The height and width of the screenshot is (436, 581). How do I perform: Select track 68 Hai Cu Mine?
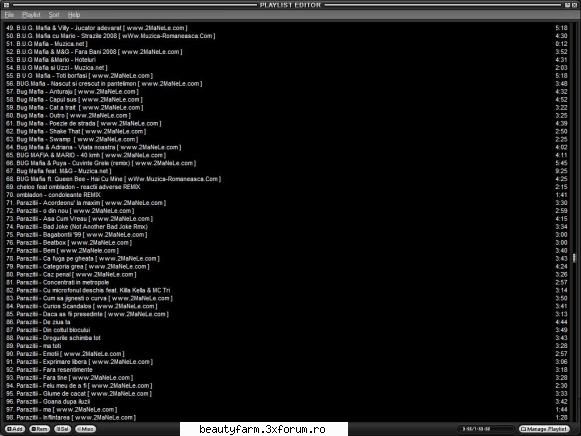coord(286,179)
